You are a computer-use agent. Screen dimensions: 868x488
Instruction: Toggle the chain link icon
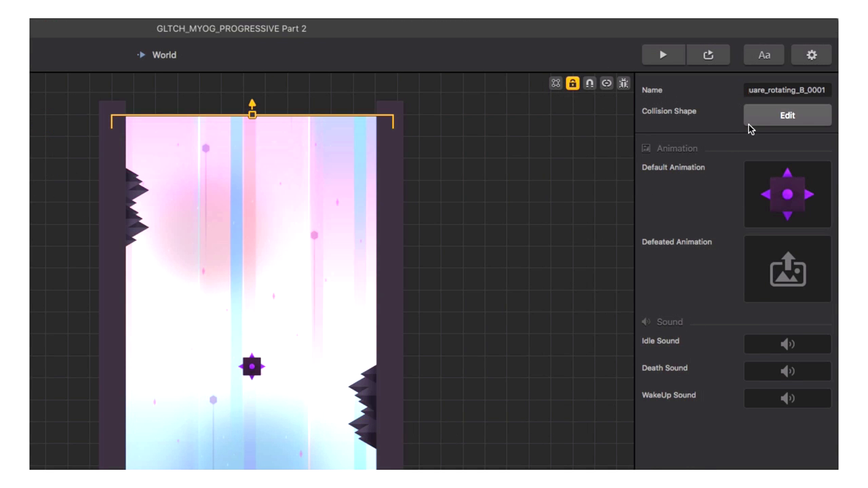click(x=607, y=83)
